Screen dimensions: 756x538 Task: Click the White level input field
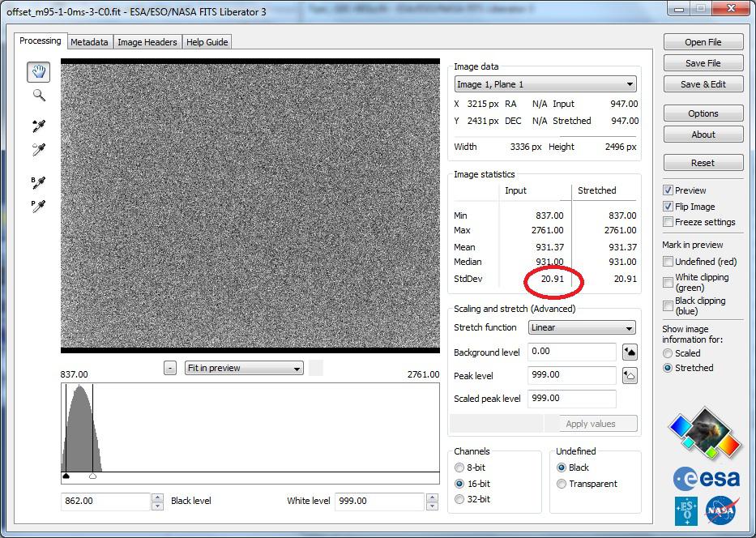click(380, 502)
